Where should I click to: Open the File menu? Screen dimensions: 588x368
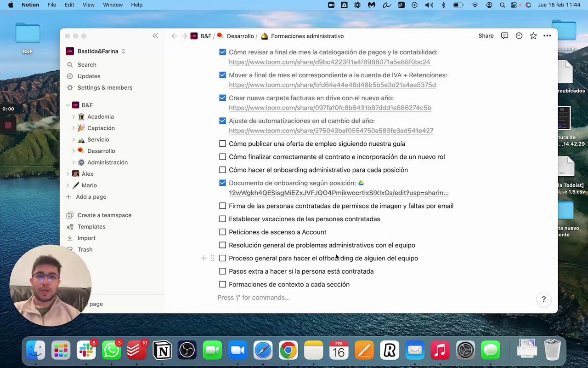(x=52, y=5)
